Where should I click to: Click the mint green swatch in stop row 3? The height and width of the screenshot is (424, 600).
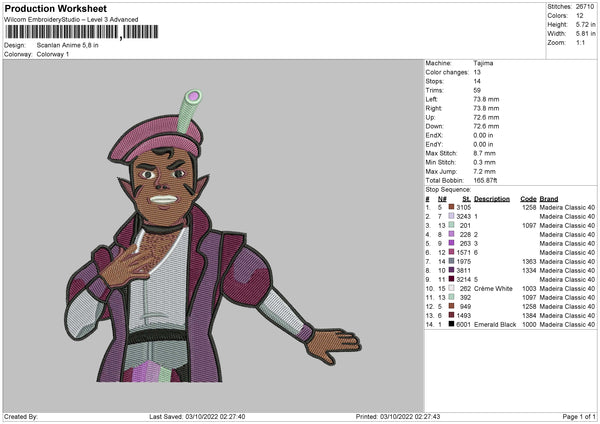tap(451, 225)
